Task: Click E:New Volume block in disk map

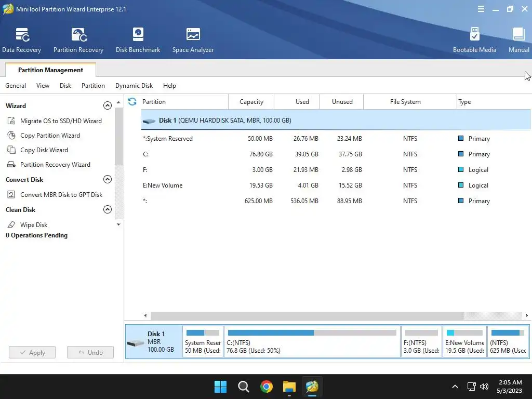Action: [464, 342]
